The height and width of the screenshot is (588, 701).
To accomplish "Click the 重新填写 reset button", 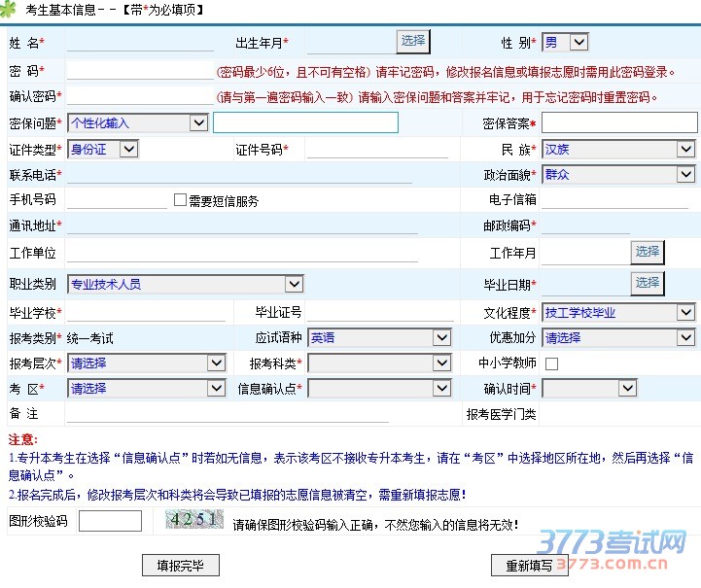I will 529,566.
